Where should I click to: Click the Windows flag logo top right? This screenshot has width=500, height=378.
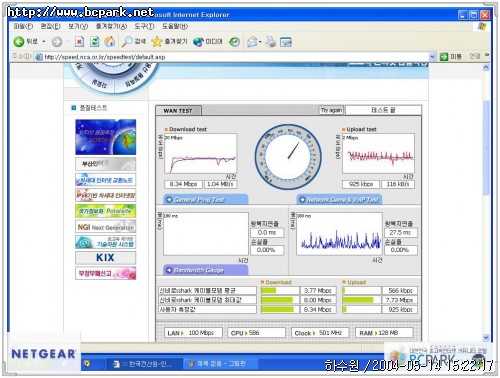pyautogui.click(x=482, y=26)
